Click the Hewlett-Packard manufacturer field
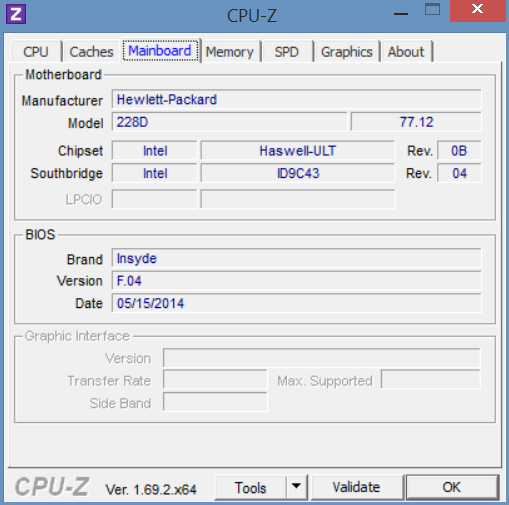This screenshot has height=505, width=509. tap(296, 99)
